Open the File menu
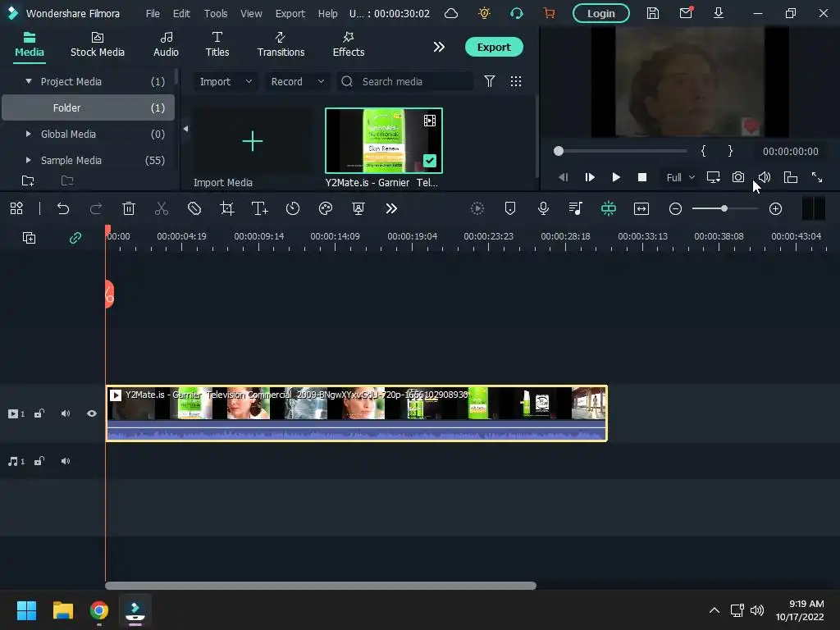The width and height of the screenshot is (840, 630). coord(153,13)
